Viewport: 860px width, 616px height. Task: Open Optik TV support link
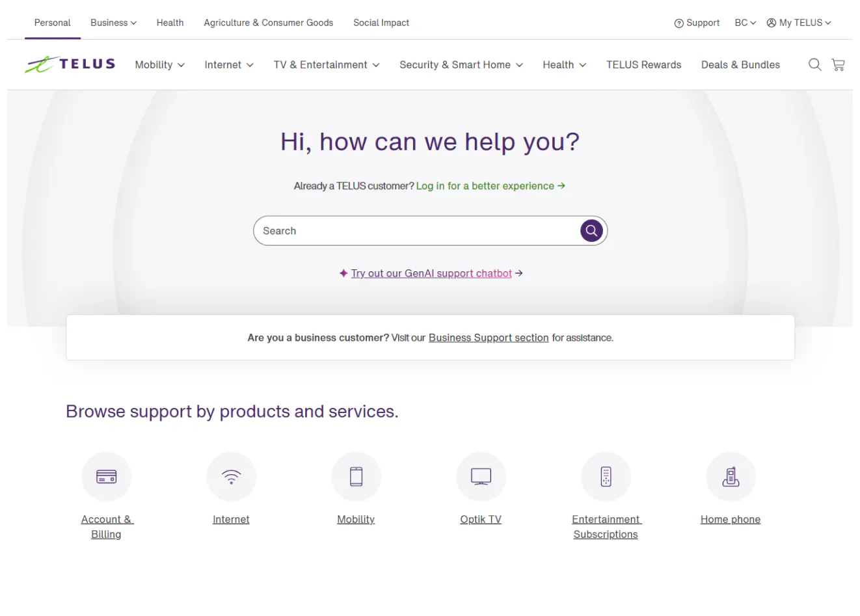click(481, 519)
